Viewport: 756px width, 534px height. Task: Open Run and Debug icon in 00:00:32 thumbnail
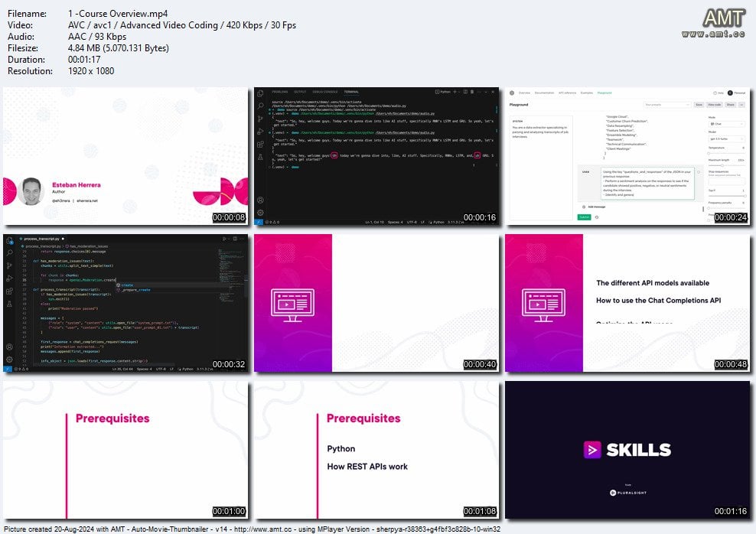click(x=10, y=278)
